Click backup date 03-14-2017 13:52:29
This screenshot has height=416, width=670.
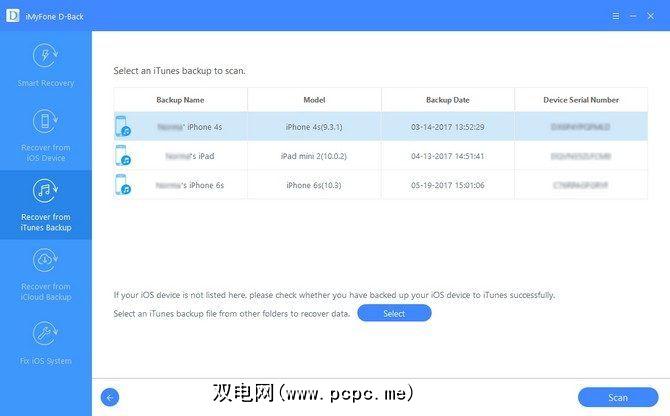pyautogui.click(x=448, y=127)
